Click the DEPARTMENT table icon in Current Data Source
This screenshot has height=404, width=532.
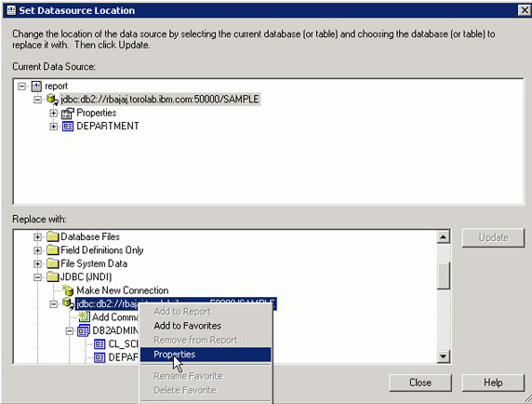pyautogui.click(x=68, y=127)
